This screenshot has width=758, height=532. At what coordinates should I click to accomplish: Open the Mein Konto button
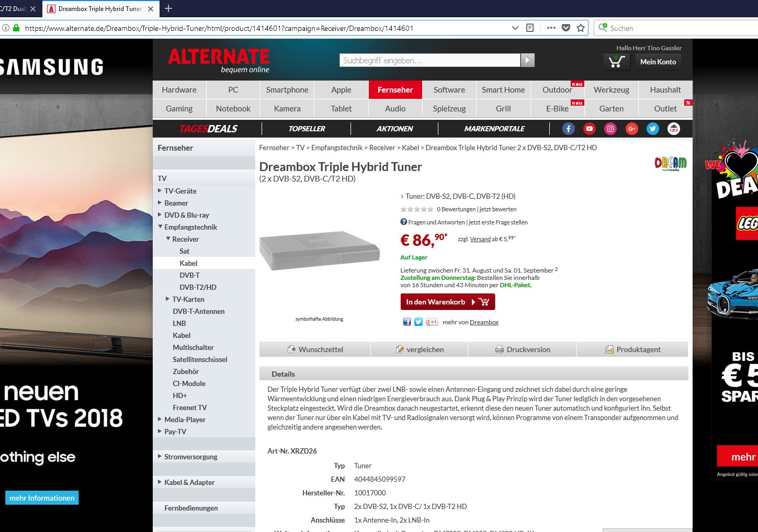click(x=658, y=62)
